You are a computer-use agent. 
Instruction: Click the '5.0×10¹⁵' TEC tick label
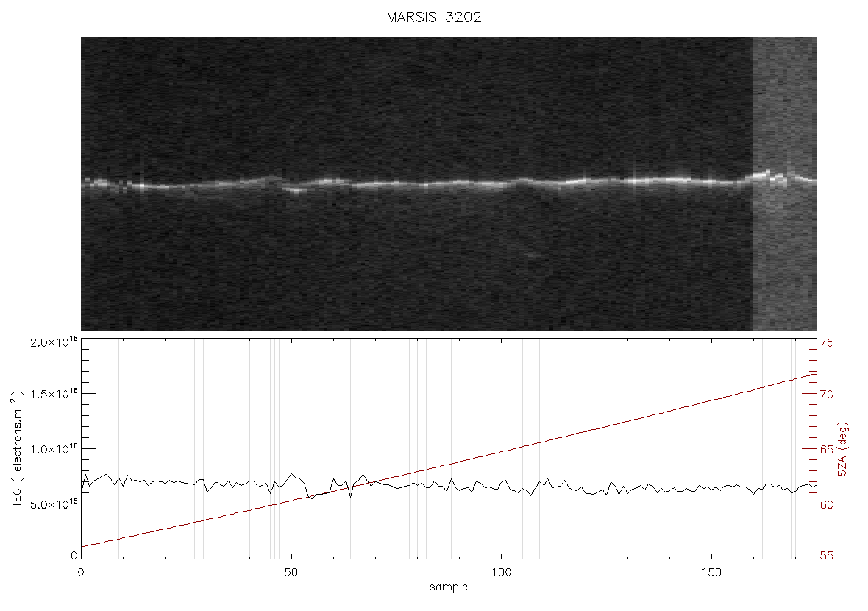click(54, 504)
